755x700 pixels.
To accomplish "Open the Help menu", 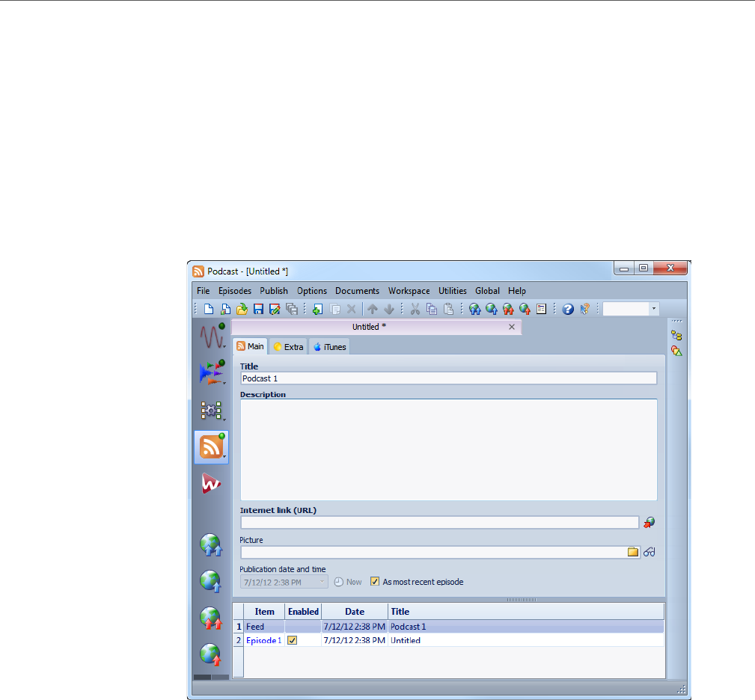I will [517, 291].
